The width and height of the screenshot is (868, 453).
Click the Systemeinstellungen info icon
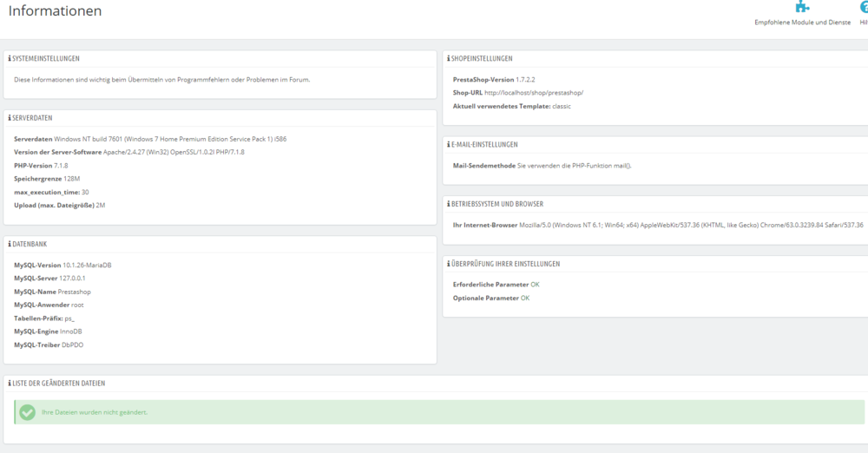tap(10, 58)
